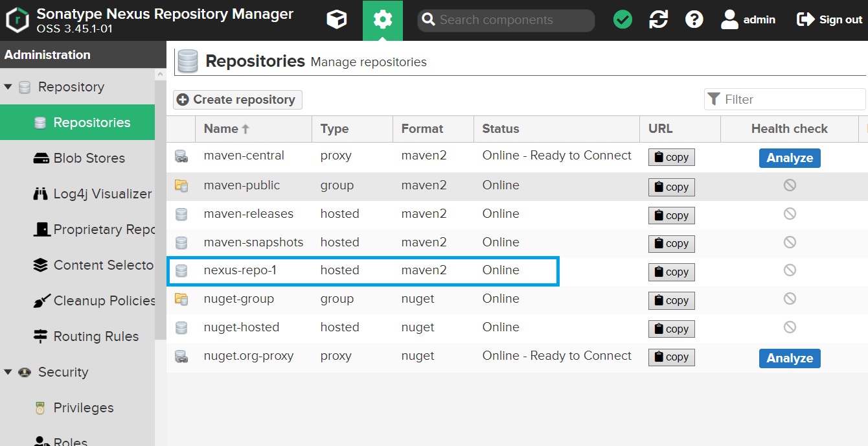Copy the URL for nuget-group
Viewport: 868px width, 446px height.
(672, 301)
